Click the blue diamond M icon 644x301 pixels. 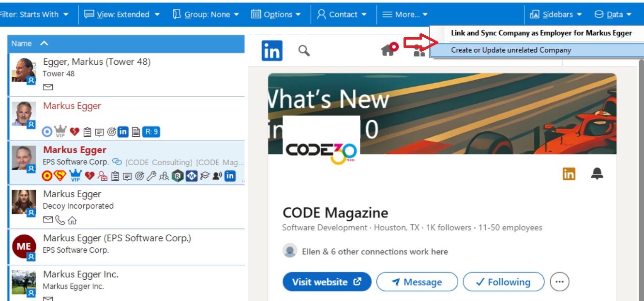192,176
